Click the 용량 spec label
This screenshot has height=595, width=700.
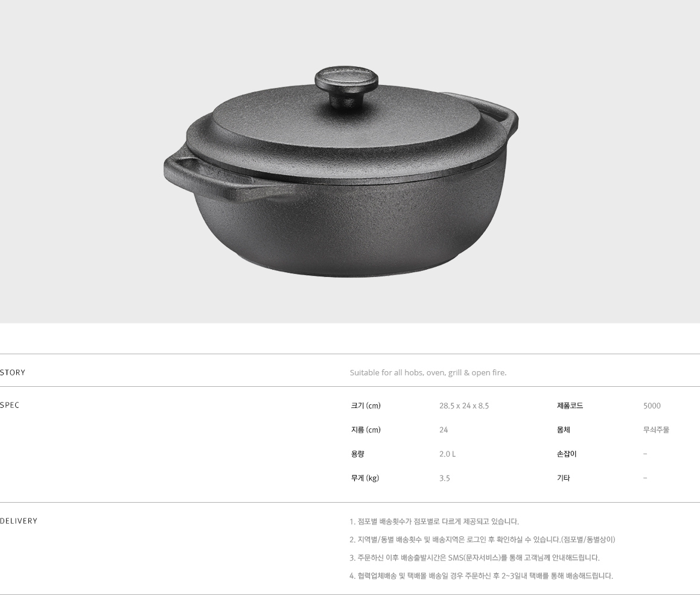tap(358, 454)
